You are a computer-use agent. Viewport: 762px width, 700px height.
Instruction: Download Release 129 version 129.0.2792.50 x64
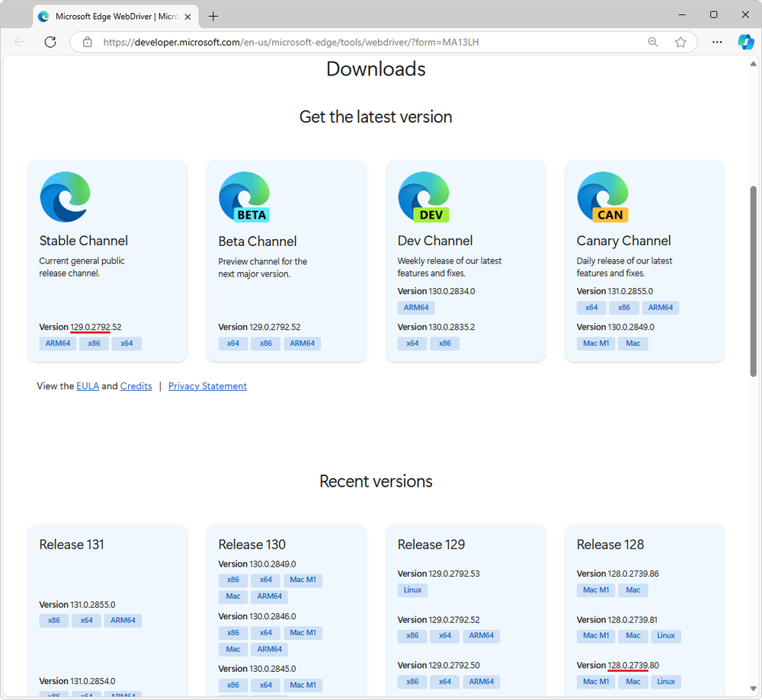pyautogui.click(x=445, y=682)
